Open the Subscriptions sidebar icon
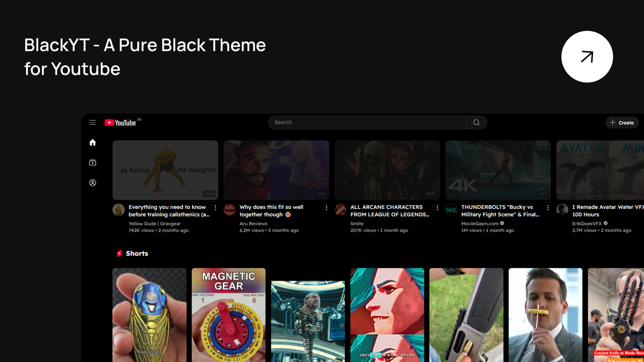Image resolution: width=644 pixels, height=362 pixels. click(93, 163)
